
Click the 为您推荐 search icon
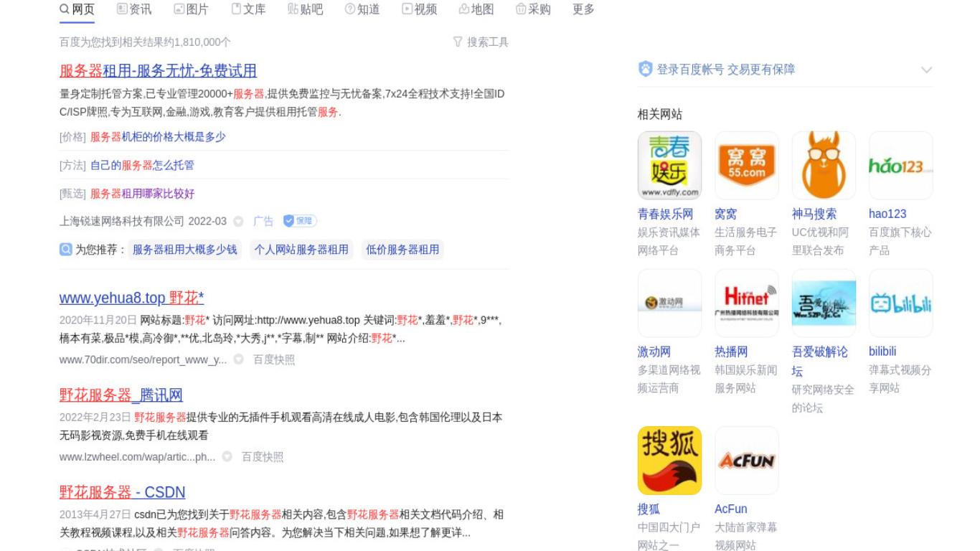66,250
